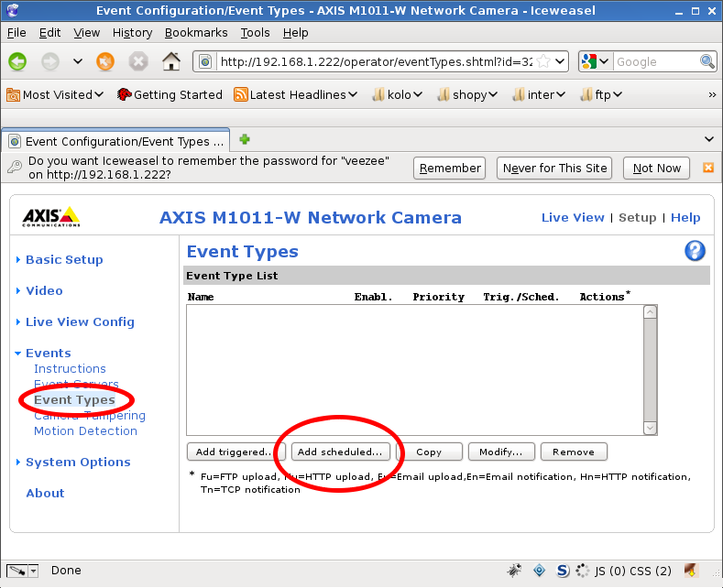Click the key icon on password bar
Viewport: 723px width, 588px height.
pos(15,167)
